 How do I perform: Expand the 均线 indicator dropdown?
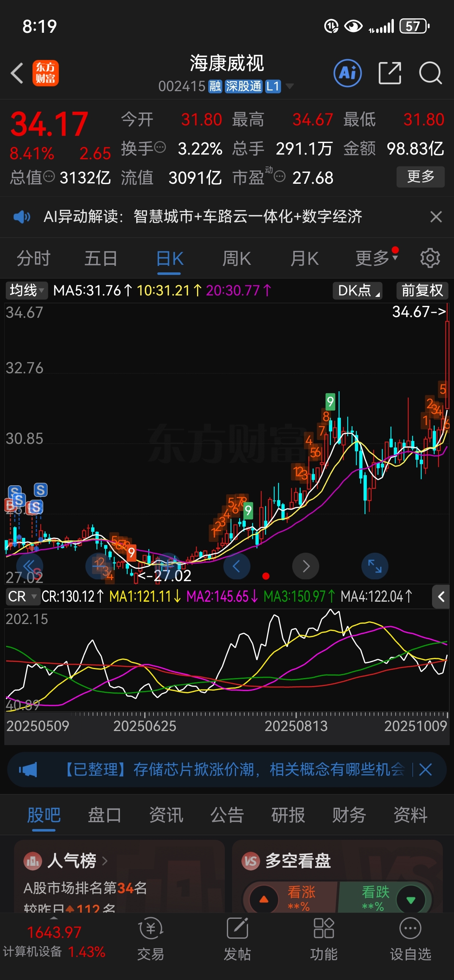[27, 291]
